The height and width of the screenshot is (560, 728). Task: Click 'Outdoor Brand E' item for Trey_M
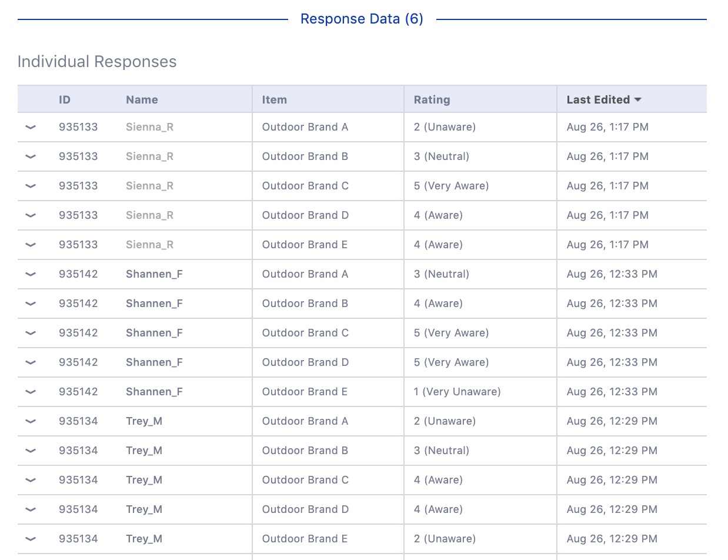(x=305, y=539)
